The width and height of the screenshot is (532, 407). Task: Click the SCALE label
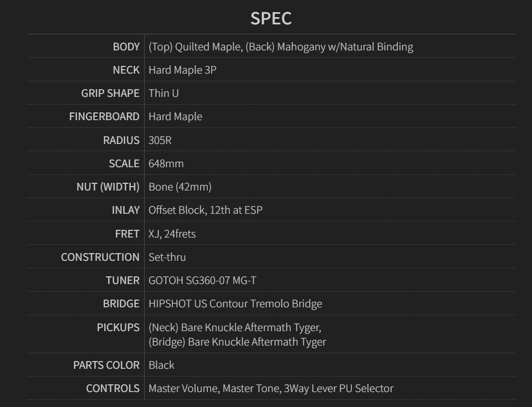(124, 163)
